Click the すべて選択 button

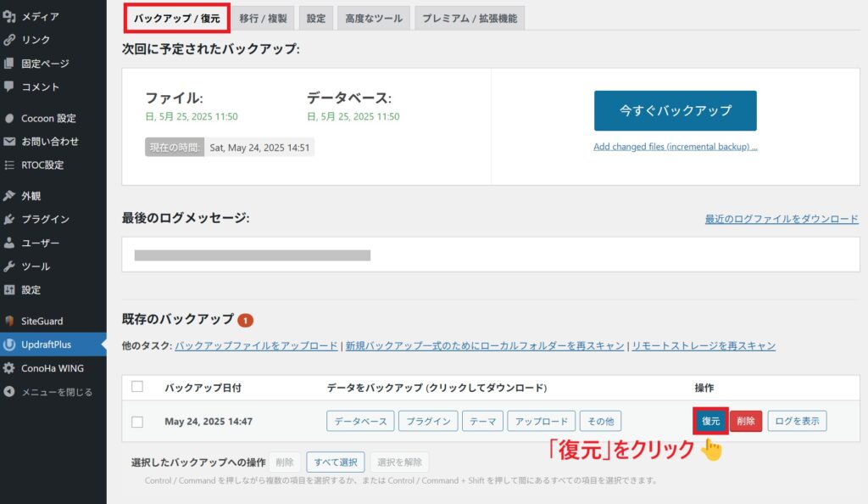click(335, 462)
